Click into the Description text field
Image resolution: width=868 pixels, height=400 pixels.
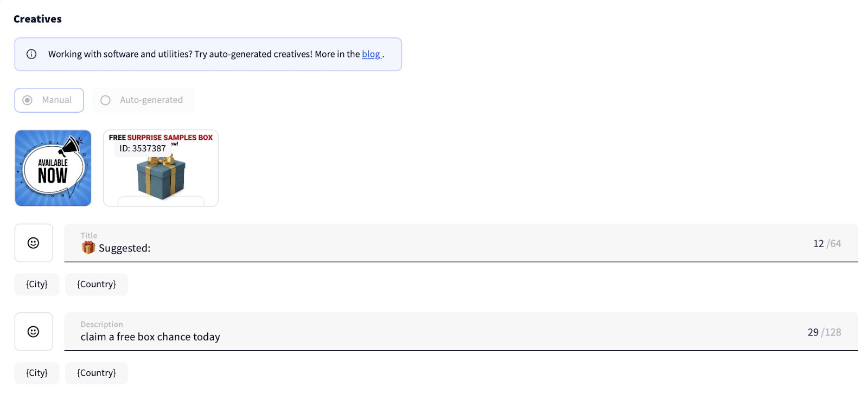click(434, 337)
